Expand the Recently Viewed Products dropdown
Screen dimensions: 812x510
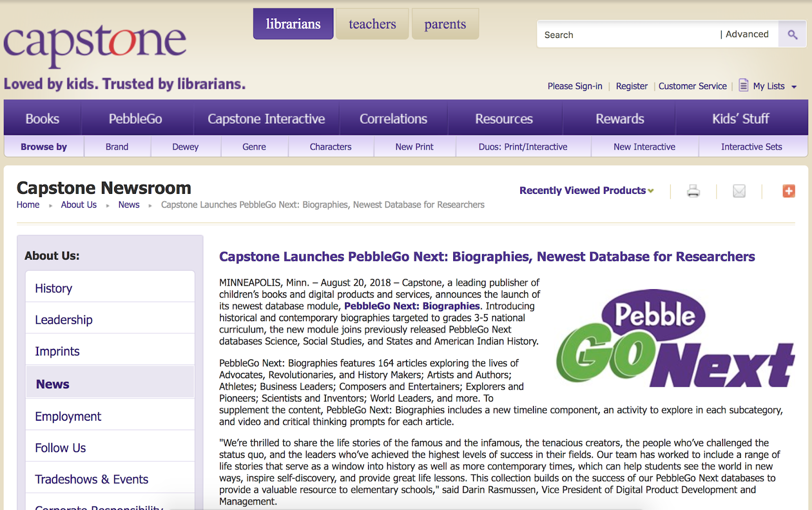[586, 190]
